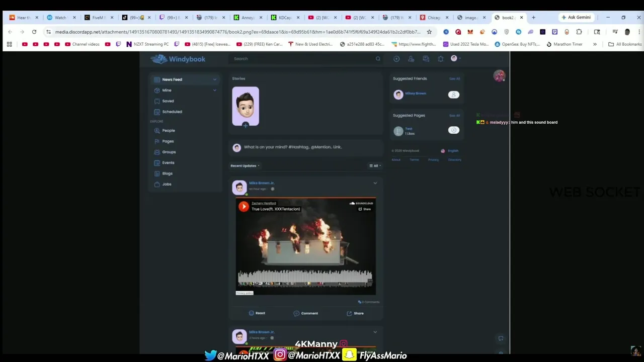Viewport: 644px width, 362px height.
Task: Click the Windybook logo
Action: (x=178, y=59)
